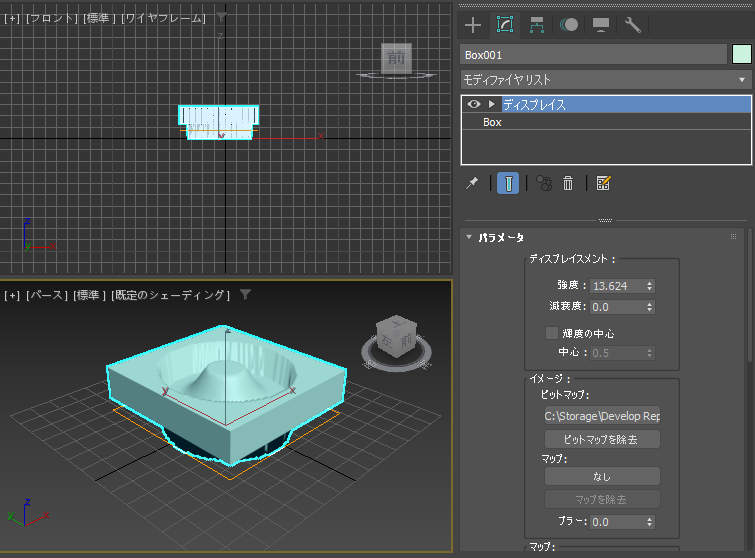The height and width of the screenshot is (558, 755).
Task: Click the 強度 value field
Action: pyautogui.click(x=617, y=286)
